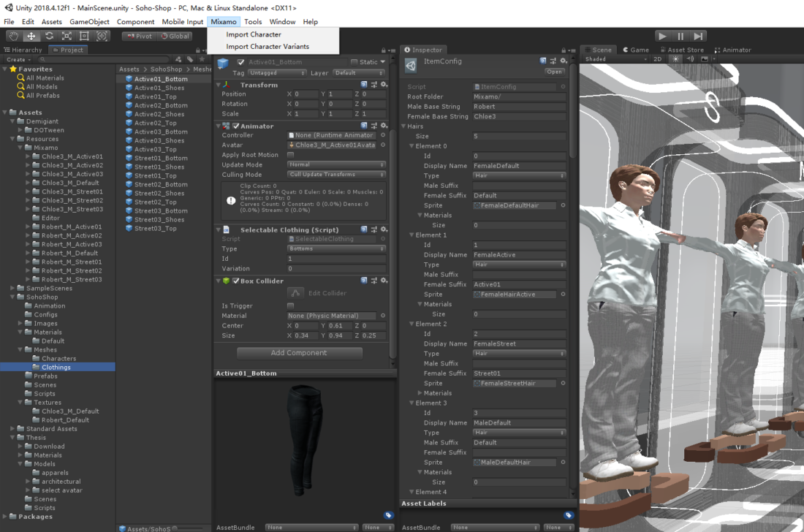
Task: Toggle Box Collider enabled checkbox
Action: tap(236, 281)
